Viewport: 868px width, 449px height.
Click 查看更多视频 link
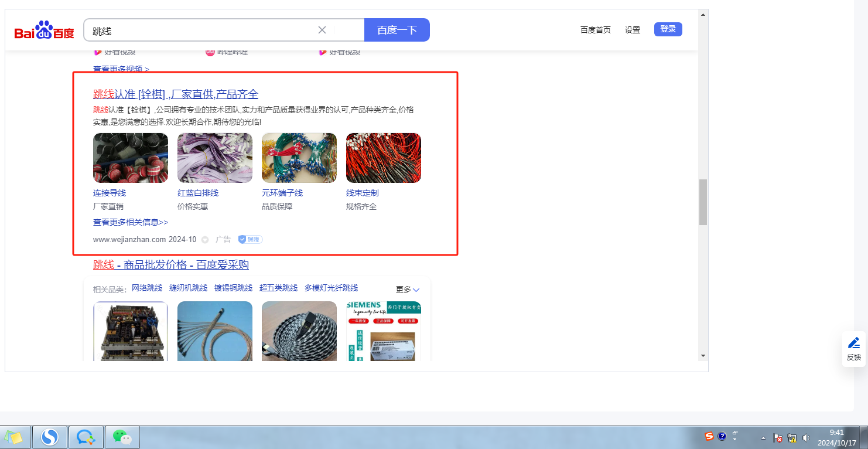(x=121, y=69)
